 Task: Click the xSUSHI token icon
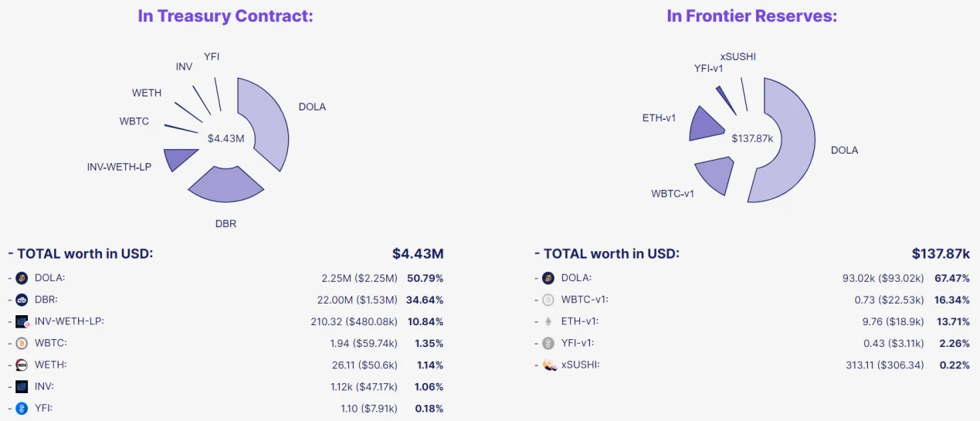click(548, 365)
